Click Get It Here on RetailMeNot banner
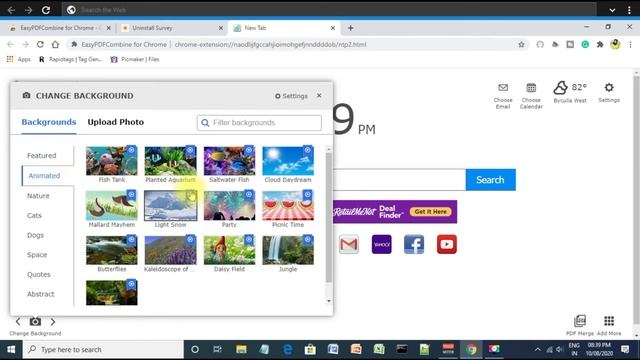This screenshot has width=640, height=360. pyautogui.click(x=431, y=211)
